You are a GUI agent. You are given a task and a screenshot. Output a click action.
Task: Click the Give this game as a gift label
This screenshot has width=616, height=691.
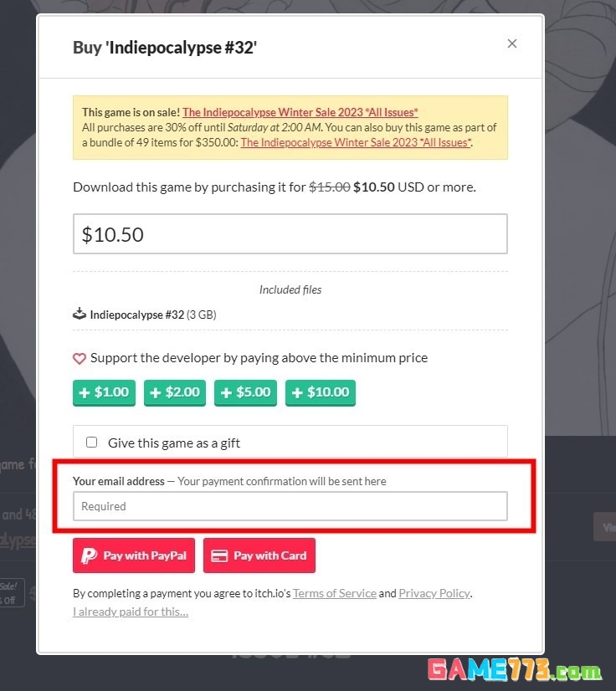coord(174,443)
